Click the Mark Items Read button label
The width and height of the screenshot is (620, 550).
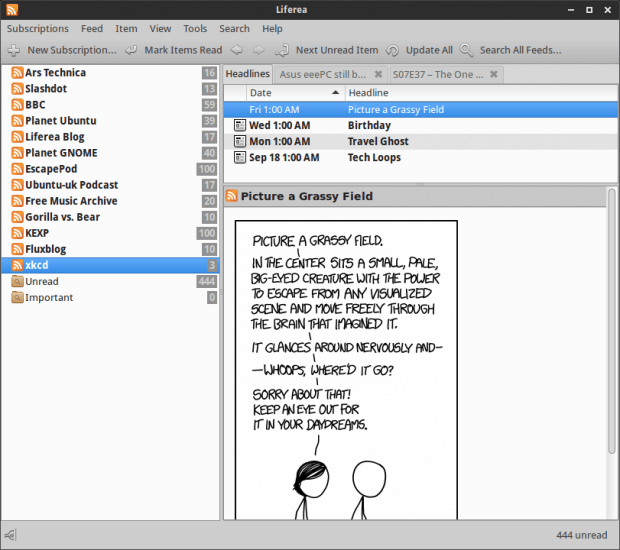click(x=183, y=50)
